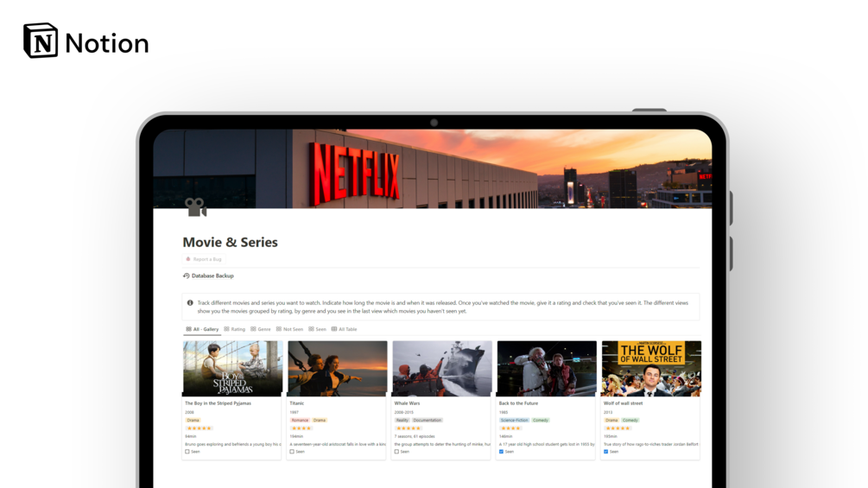Click the "2008-2015" year range text
Screen dimensions: 868x488
(x=404, y=412)
